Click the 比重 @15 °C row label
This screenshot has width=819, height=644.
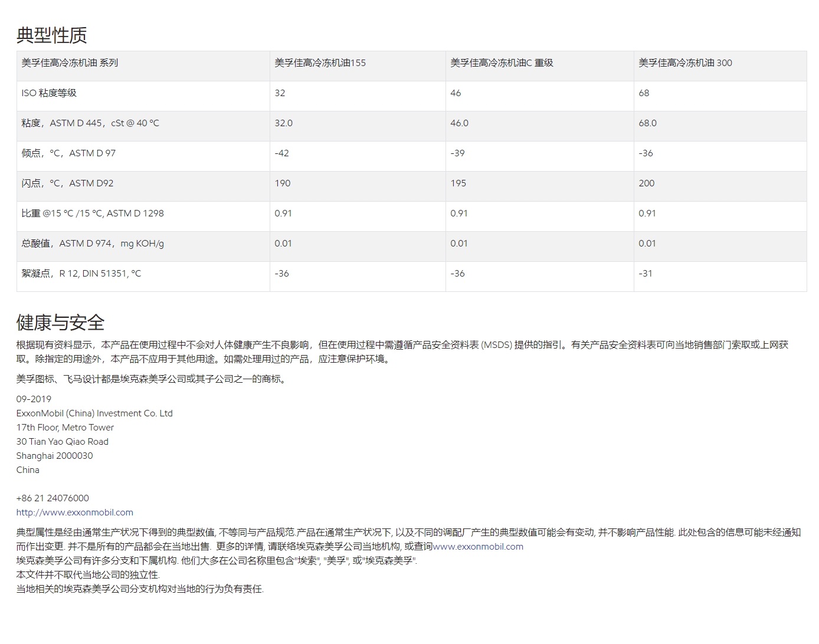93,213
